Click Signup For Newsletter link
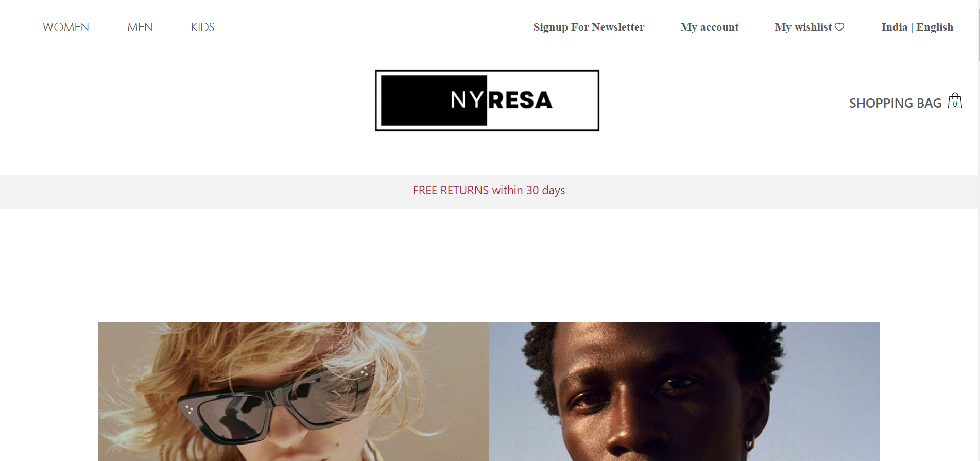 tap(589, 27)
